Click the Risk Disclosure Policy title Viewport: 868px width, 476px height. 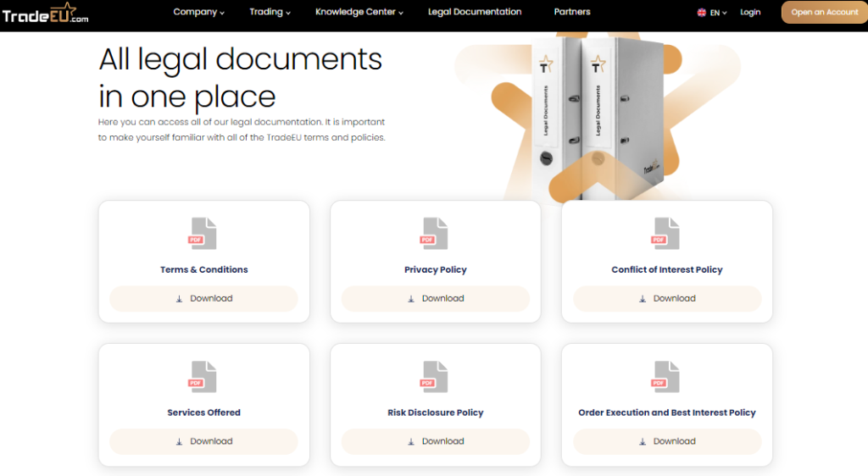435,412
